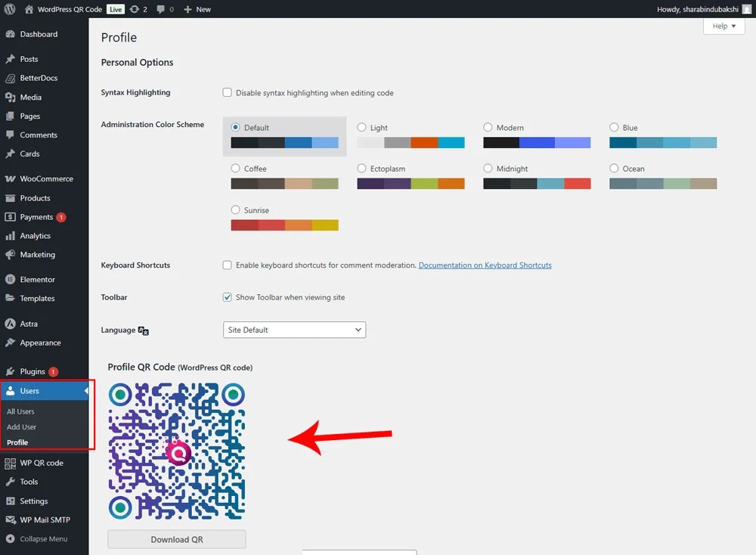Click WordPress QR Code site name link
Viewport: 756px width, 555px height.
[x=70, y=9]
